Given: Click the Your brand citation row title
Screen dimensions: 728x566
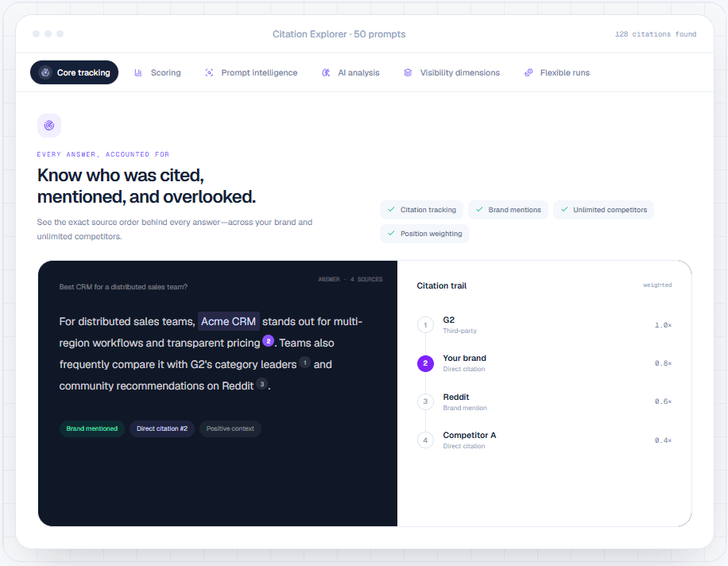Looking at the screenshot, I should coord(464,358).
